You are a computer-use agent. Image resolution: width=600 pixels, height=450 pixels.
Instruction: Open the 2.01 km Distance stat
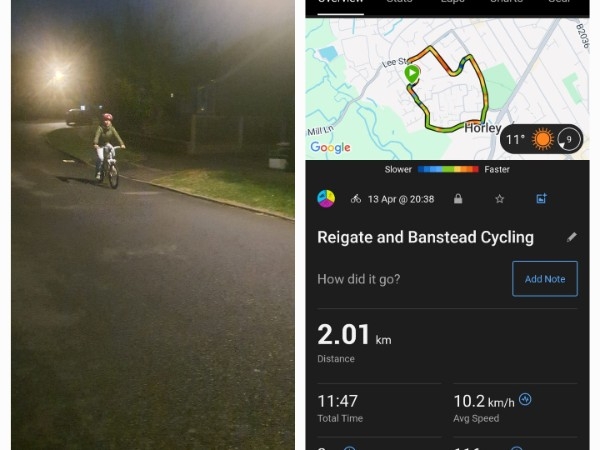[354, 342]
